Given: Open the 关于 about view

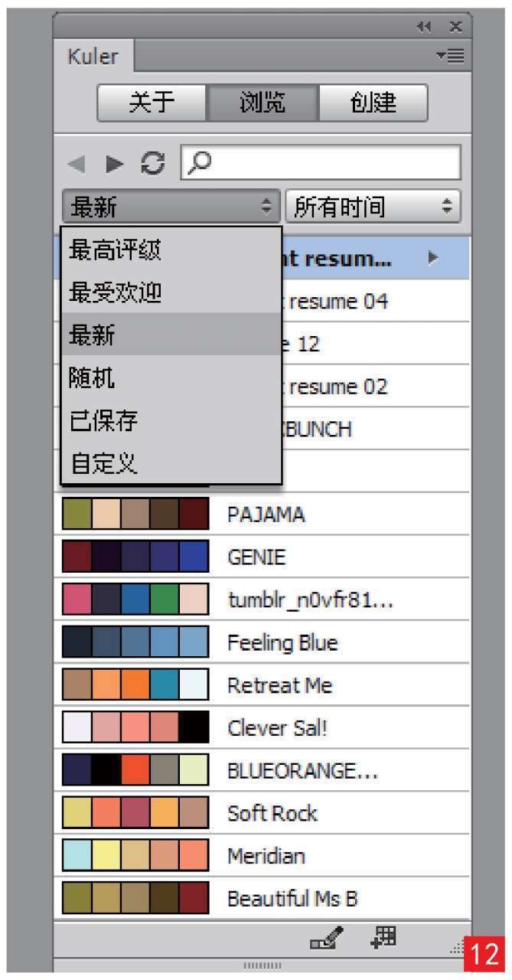Looking at the screenshot, I should [x=152, y=103].
